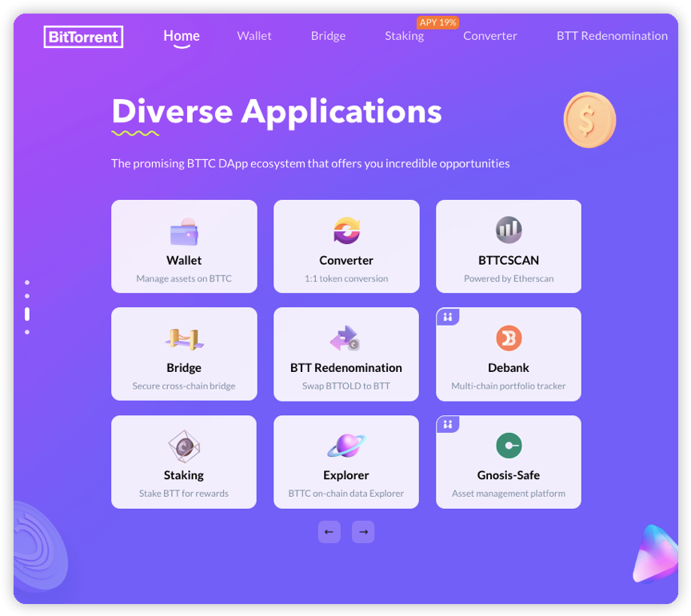
Task: Go to previous applications page arrow
Action: tap(330, 532)
